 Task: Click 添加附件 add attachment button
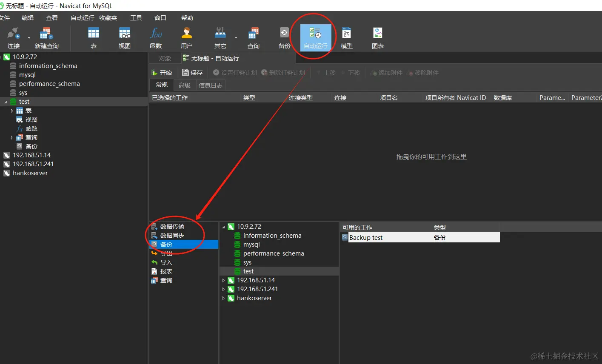tap(387, 73)
